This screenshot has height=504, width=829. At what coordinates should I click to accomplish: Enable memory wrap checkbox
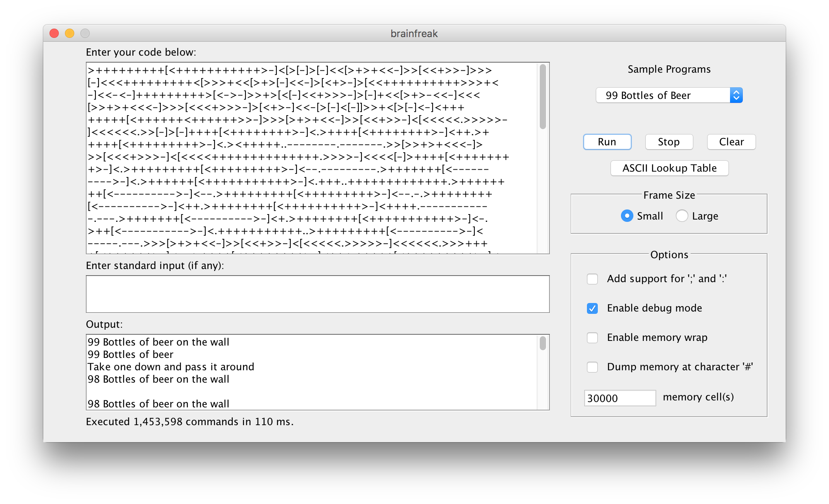coord(592,337)
